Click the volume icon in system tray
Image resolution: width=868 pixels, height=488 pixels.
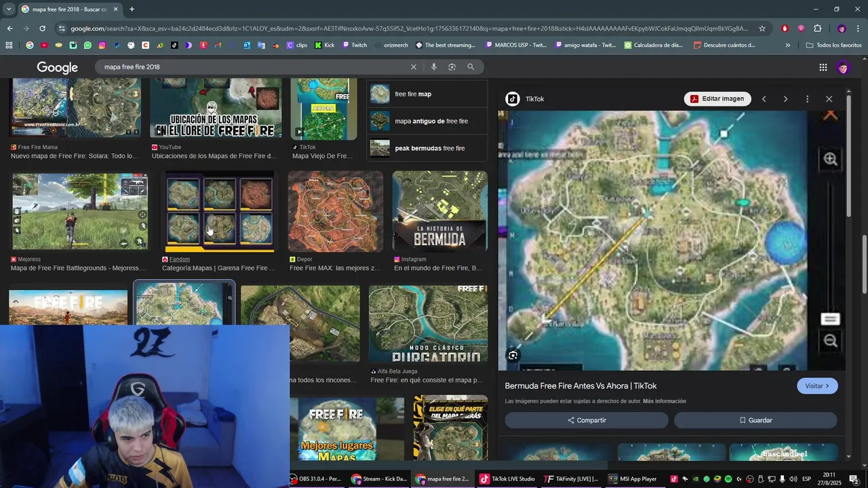coord(793,479)
